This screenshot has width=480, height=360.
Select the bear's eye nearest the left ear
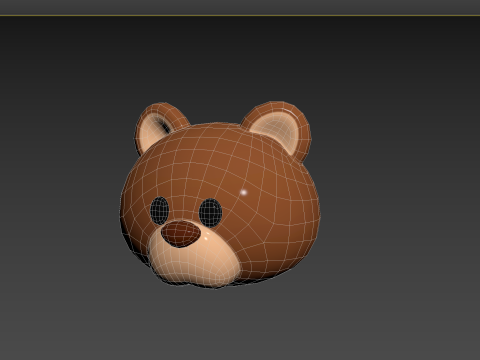click(159, 211)
